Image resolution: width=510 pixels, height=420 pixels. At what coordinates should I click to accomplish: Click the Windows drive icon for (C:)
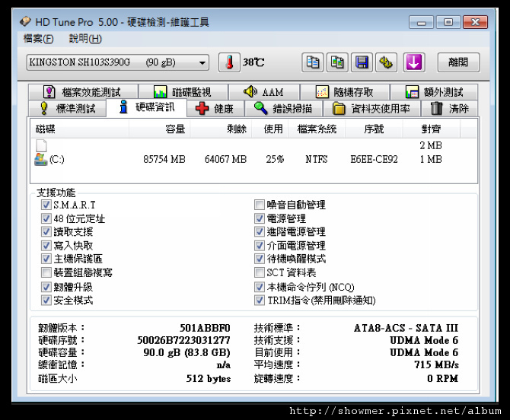point(40,159)
